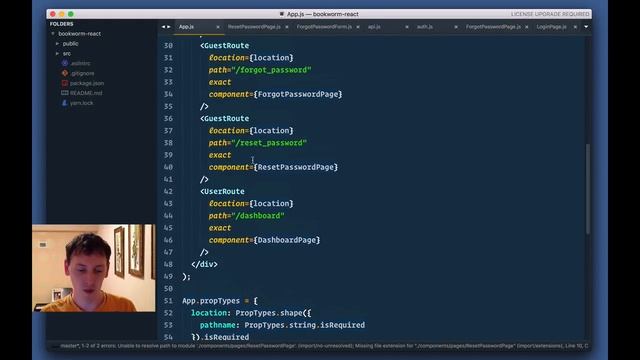Click App.propTypes on line 51

coord(211,301)
